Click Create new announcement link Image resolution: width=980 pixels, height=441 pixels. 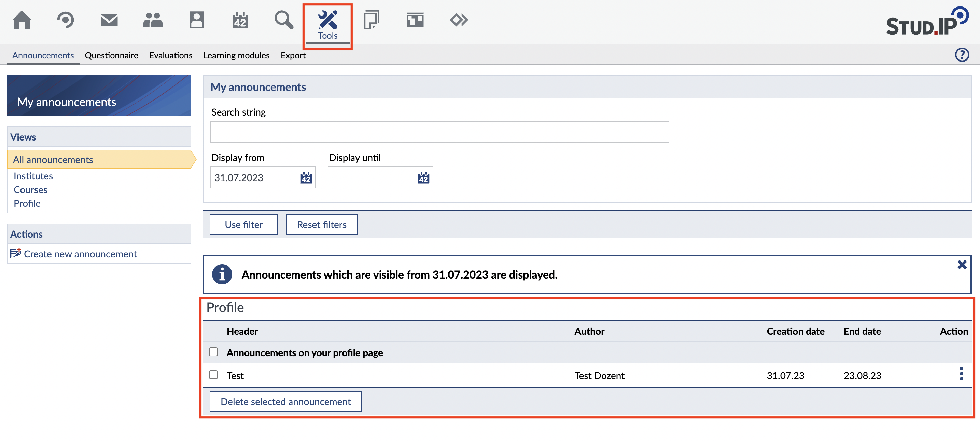point(80,254)
